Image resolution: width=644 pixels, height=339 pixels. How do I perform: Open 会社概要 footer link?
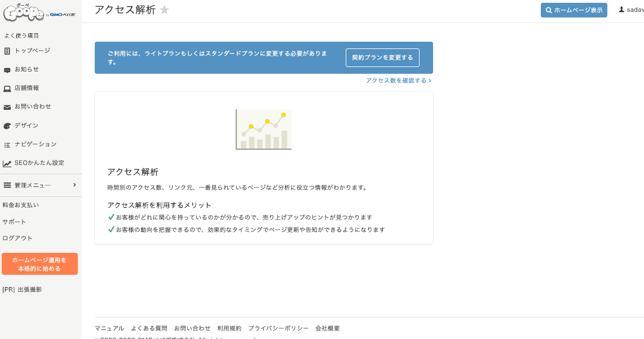327,328
